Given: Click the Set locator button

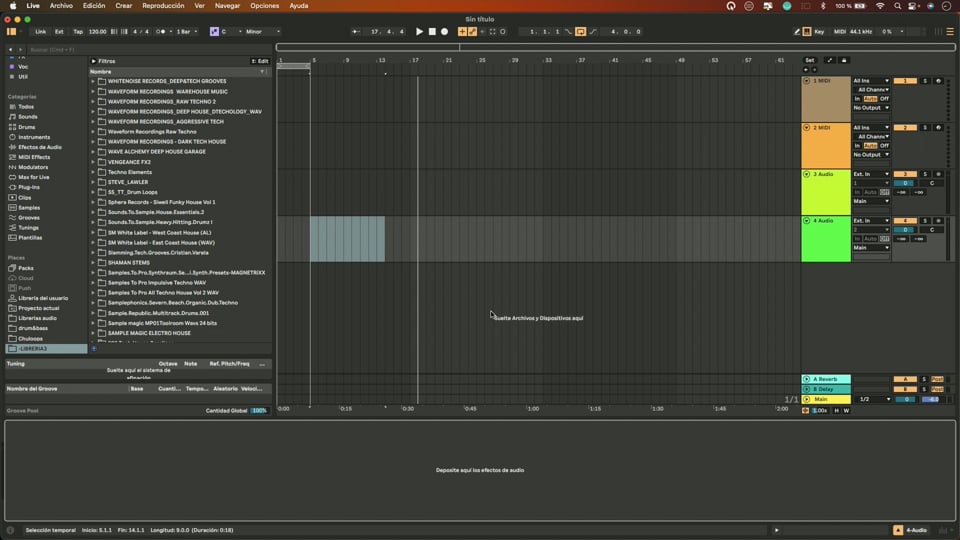Looking at the screenshot, I should (x=809, y=60).
